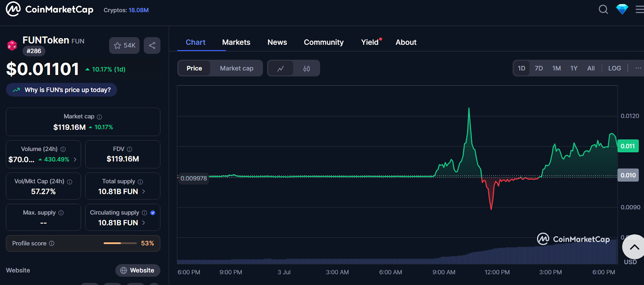Expand Total supply details chevron
This screenshot has width=644, height=285.
(x=144, y=191)
